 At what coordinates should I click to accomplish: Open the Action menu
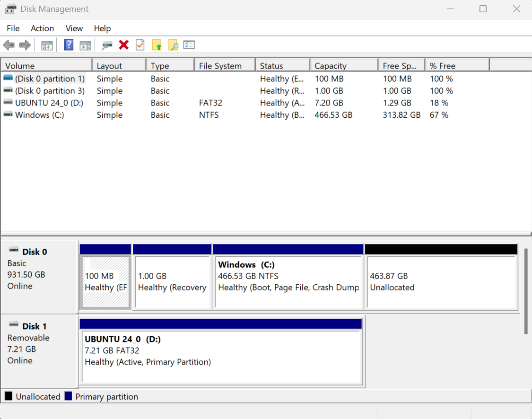coord(42,28)
